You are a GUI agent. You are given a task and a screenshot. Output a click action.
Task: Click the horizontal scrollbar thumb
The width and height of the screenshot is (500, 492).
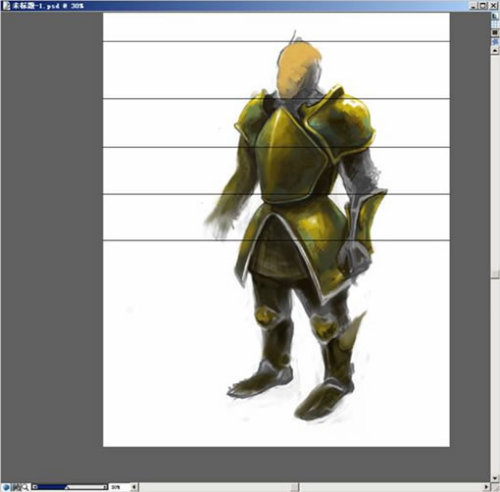coord(294,487)
